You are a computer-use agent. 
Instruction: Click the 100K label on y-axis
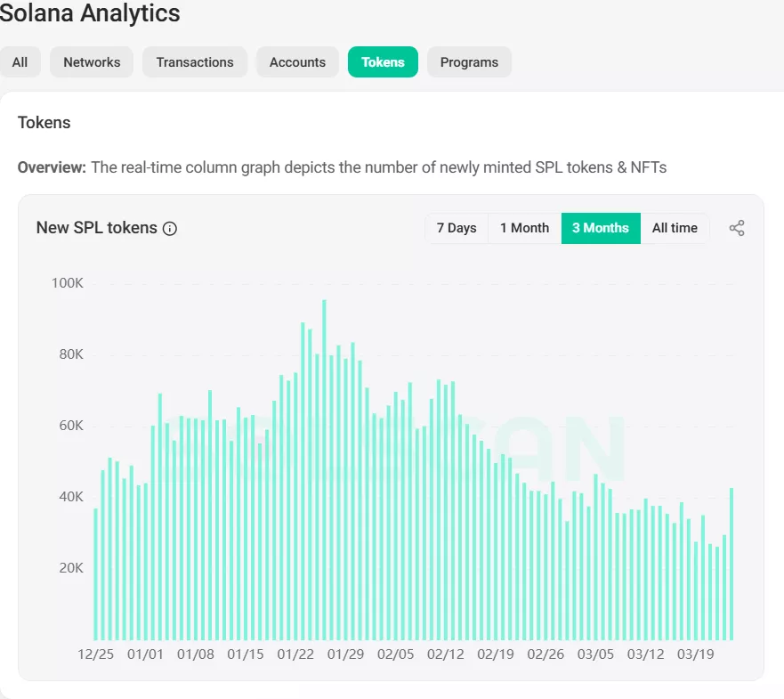point(67,283)
